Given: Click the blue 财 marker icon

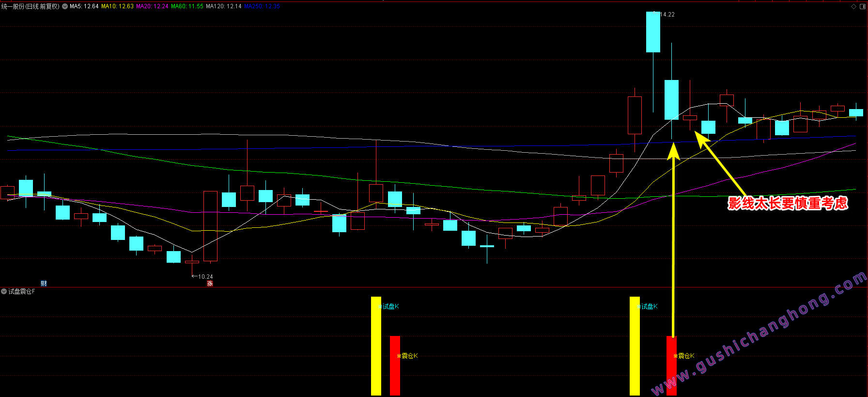Looking at the screenshot, I should 44,283.
